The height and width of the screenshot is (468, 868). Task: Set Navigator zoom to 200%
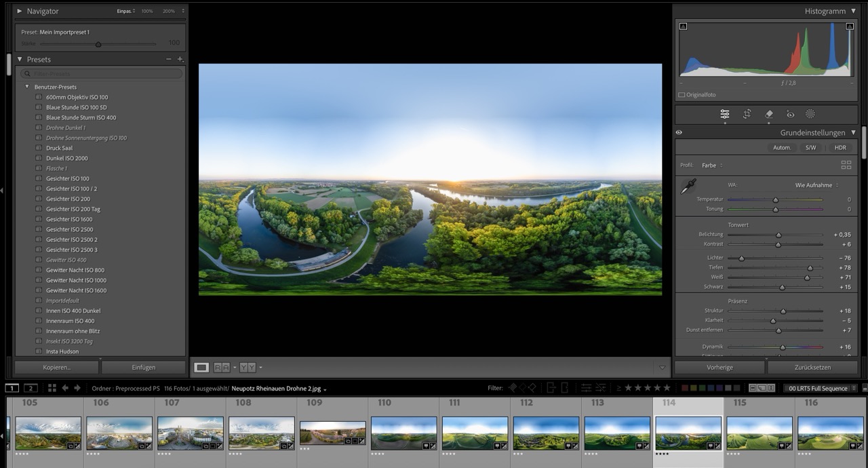169,11
